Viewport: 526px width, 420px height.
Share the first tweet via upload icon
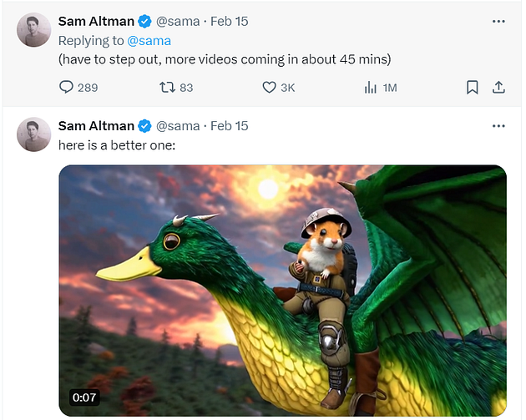tap(498, 87)
